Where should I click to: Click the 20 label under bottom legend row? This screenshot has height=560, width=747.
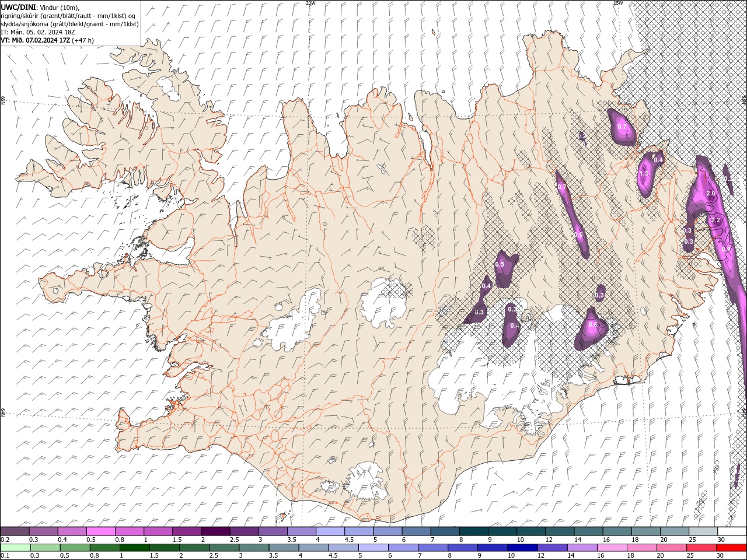click(x=660, y=555)
